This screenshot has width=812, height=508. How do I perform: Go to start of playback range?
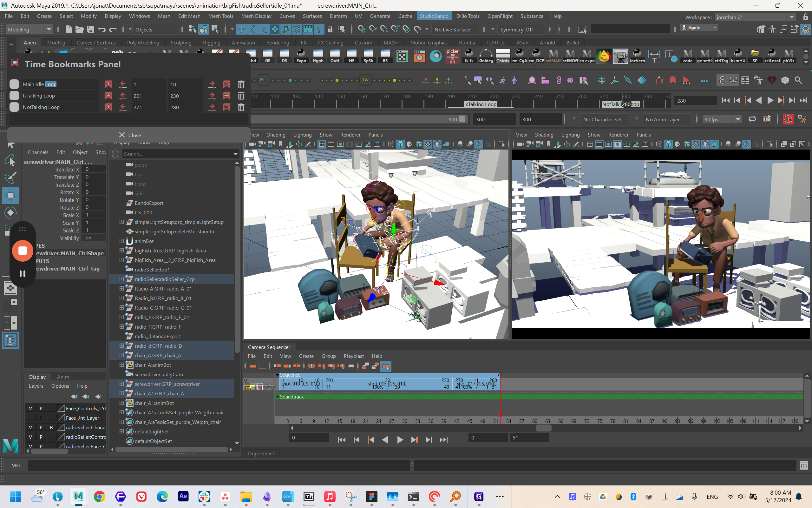pos(725,100)
